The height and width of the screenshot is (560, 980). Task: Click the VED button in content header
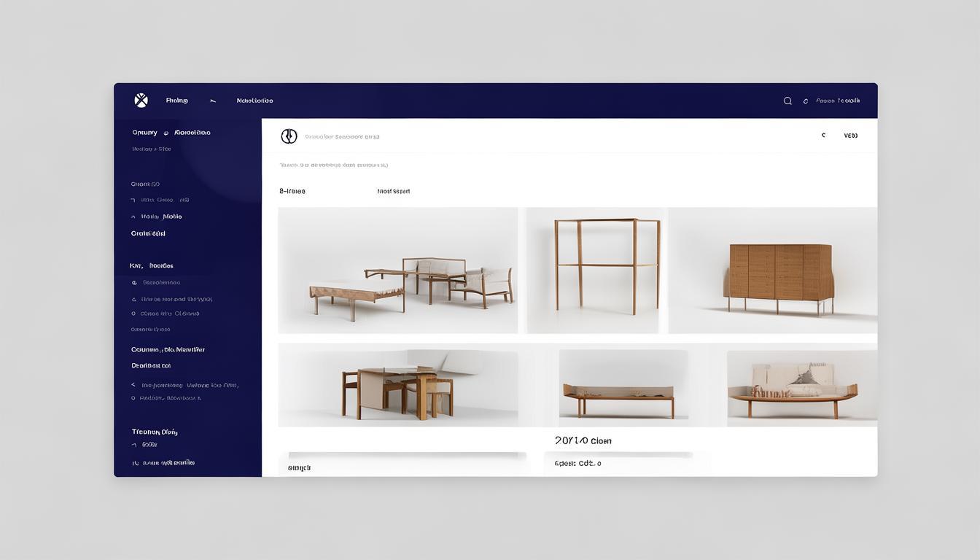850,136
